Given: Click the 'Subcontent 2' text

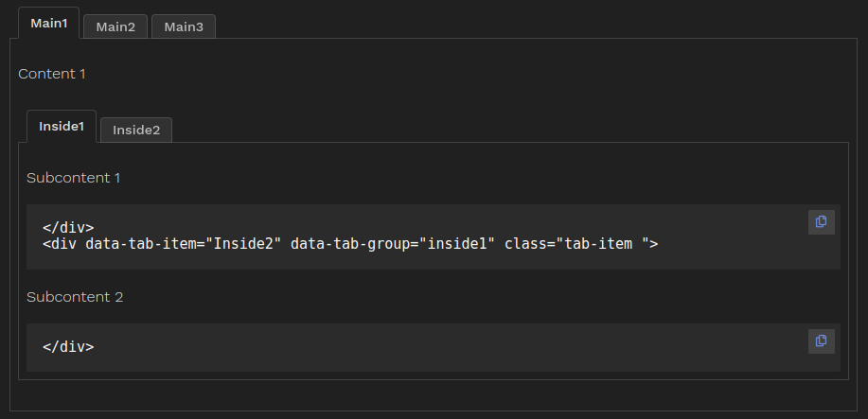Looking at the screenshot, I should tap(75, 297).
